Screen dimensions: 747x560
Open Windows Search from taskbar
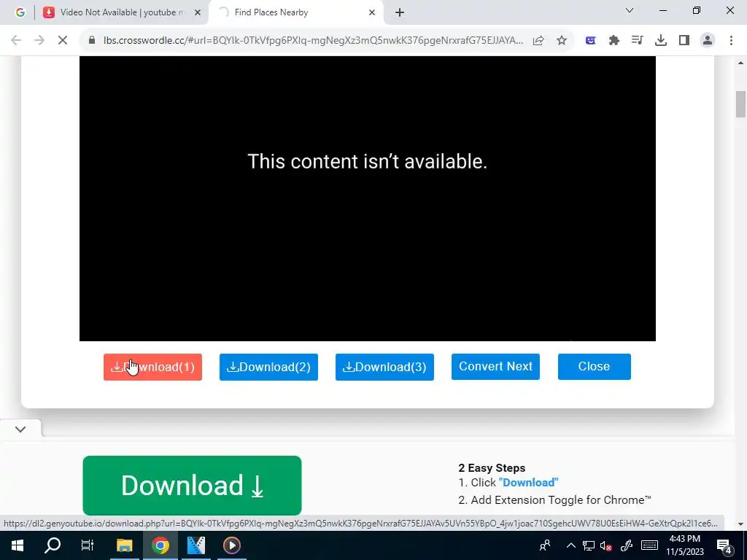click(53, 545)
